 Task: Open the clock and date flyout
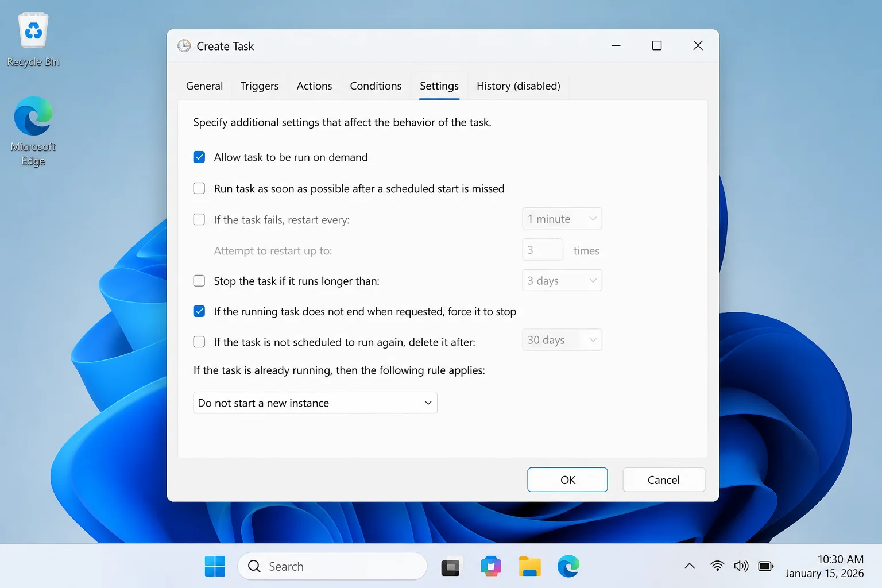click(825, 566)
